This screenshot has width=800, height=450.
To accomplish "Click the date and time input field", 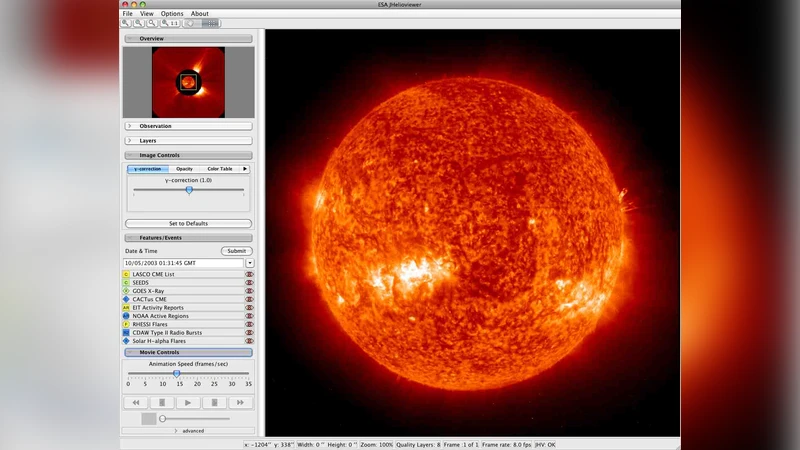I will 183,263.
